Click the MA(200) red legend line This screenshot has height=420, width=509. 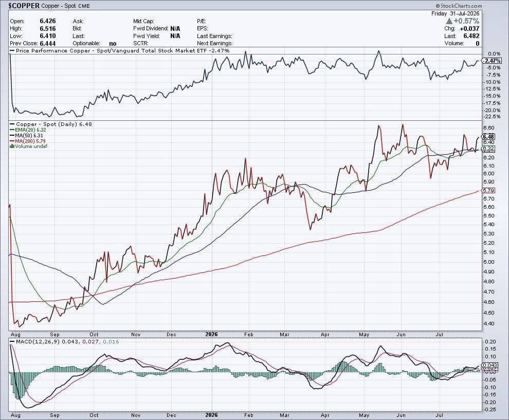pos(12,141)
